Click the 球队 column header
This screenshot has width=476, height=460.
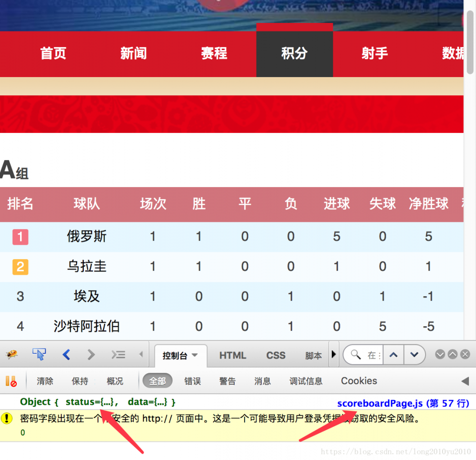pyautogui.click(x=87, y=204)
